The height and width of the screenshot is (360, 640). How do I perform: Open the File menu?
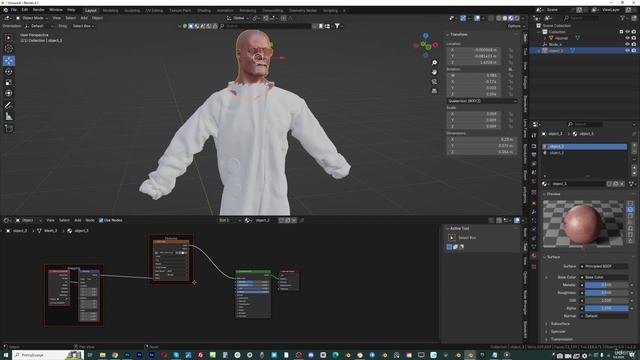pos(14,10)
